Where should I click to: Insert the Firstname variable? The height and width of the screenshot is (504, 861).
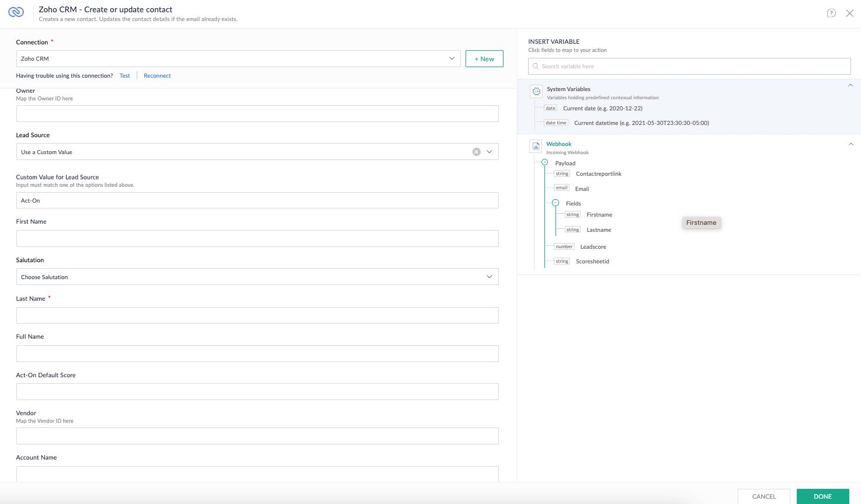click(599, 215)
